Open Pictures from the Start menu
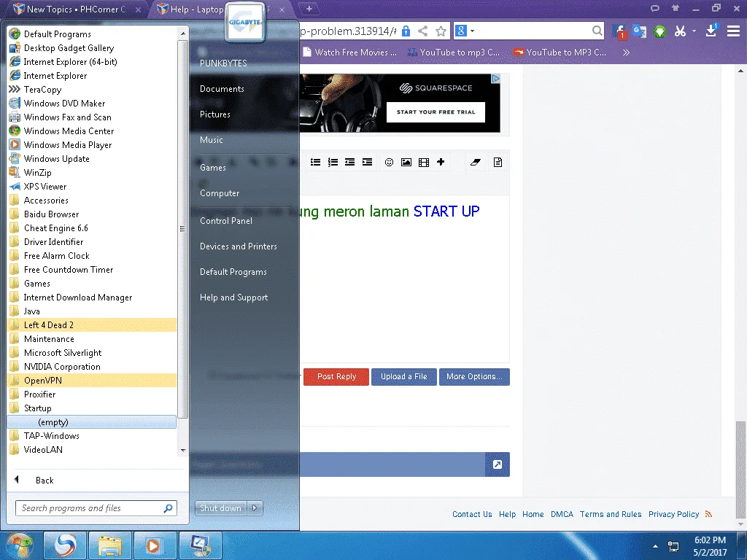The width and height of the screenshot is (747, 560). pos(215,114)
